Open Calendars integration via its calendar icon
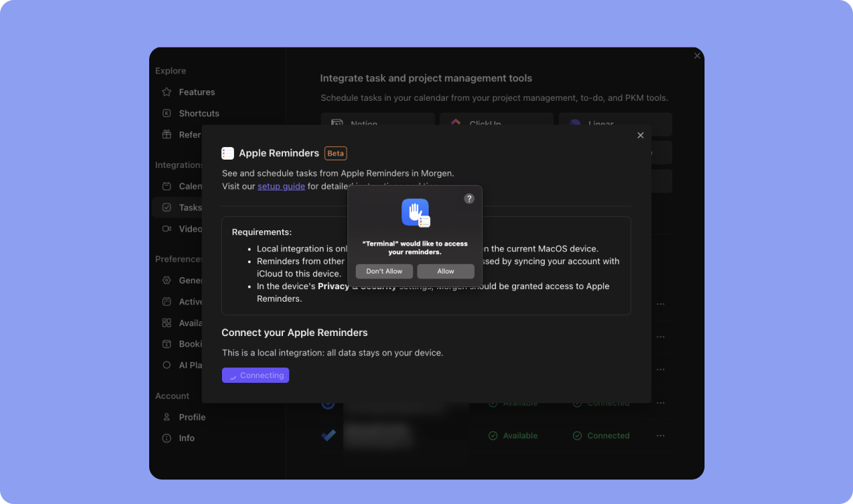Screen dimensions: 853x504 point(167,186)
